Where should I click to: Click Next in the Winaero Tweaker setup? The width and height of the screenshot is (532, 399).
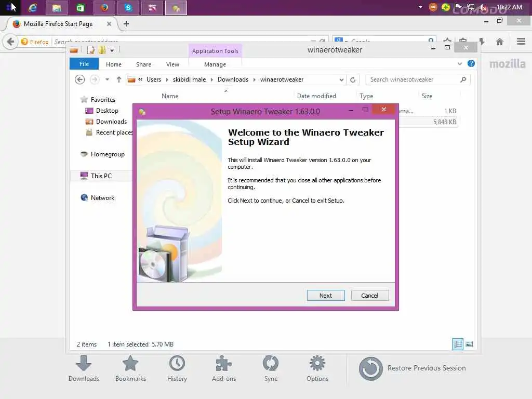click(325, 296)
